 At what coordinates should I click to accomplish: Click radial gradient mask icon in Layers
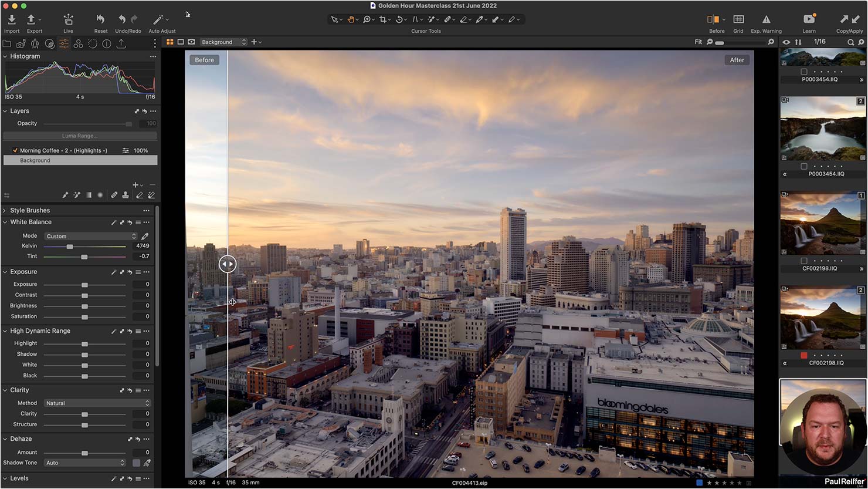click(100, 195)
